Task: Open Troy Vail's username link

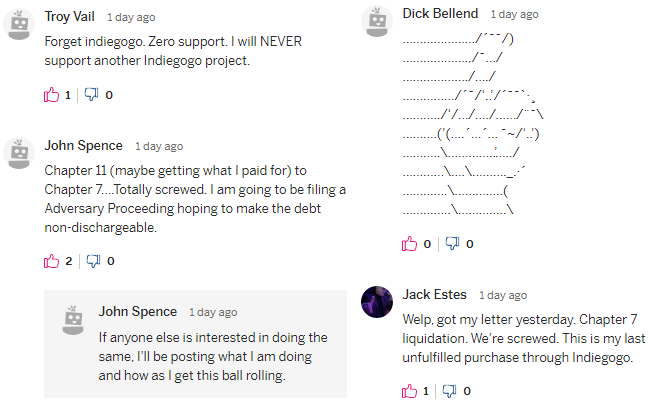Action: click(x=71, y=17)
